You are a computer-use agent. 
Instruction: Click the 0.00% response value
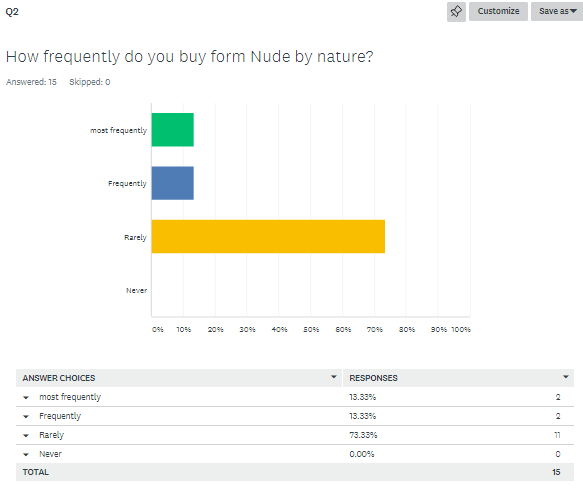(362, 454)
